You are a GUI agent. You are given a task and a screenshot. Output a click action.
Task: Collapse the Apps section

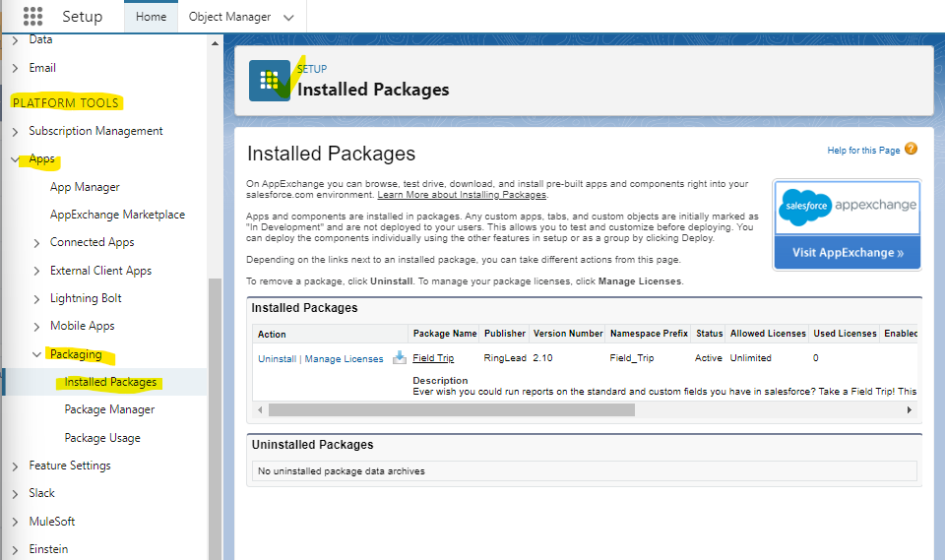coord(15,159)
